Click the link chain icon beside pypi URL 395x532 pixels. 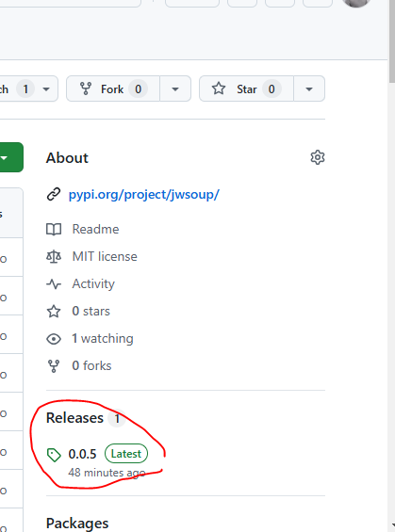(x=54, y=194)
